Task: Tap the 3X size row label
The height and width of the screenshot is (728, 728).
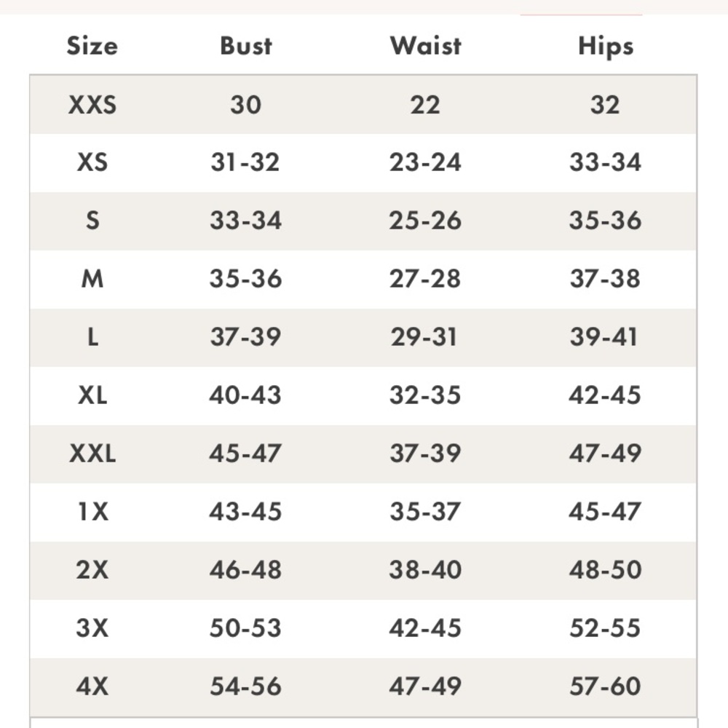Action: (92, 628)
